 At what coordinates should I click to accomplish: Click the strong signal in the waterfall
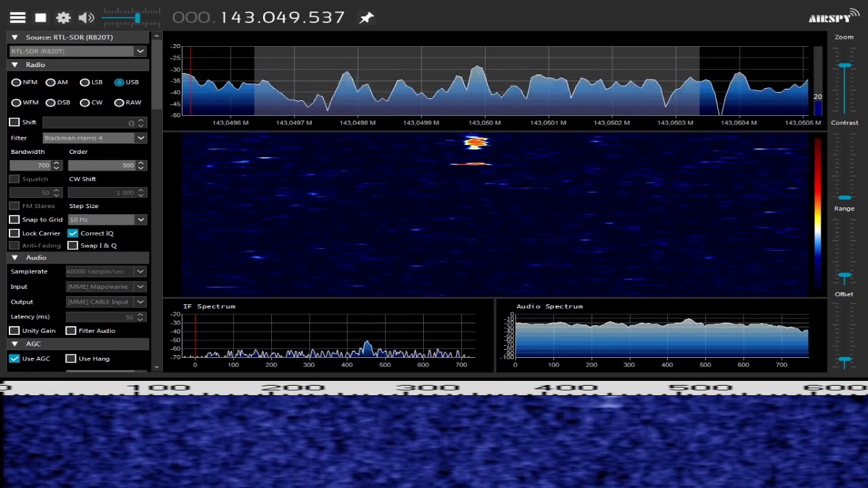[476, 142]
